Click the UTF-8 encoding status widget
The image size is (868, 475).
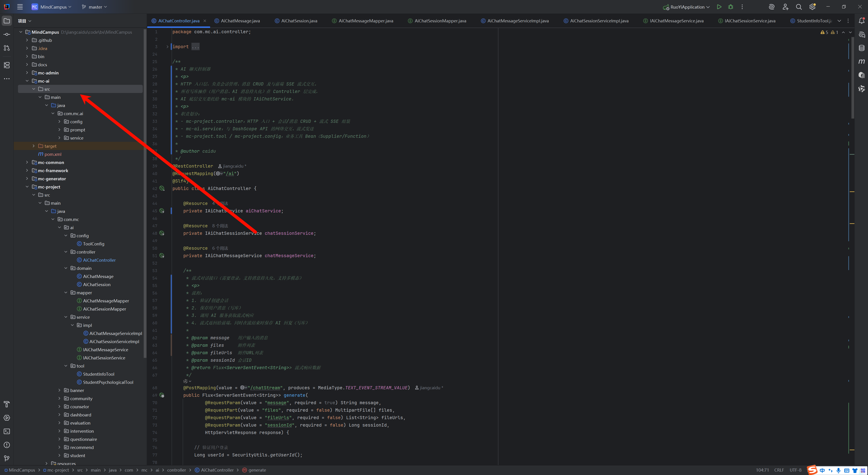click(x=795, y=470)
